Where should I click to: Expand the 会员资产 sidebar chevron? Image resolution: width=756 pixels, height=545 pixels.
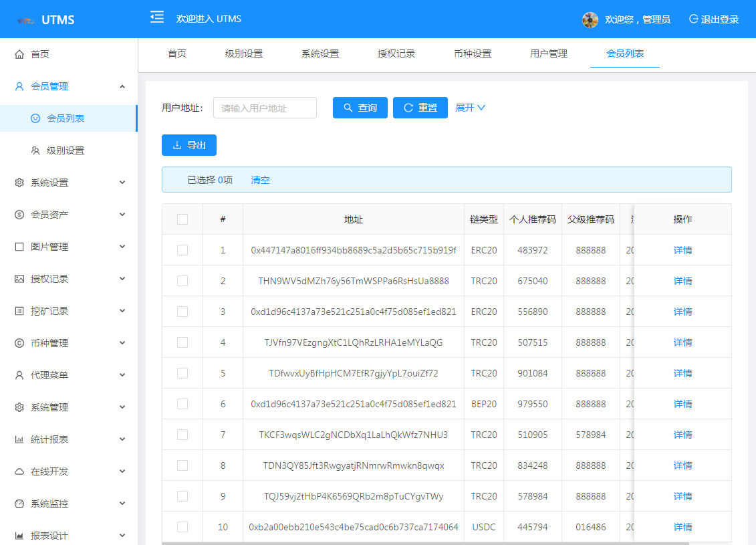coord(122,215)
